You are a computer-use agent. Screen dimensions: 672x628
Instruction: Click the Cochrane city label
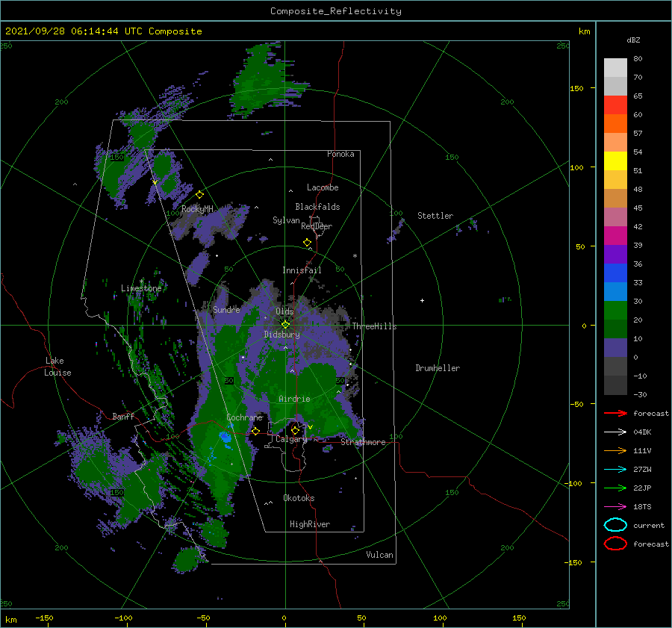(x=244, y=417)
